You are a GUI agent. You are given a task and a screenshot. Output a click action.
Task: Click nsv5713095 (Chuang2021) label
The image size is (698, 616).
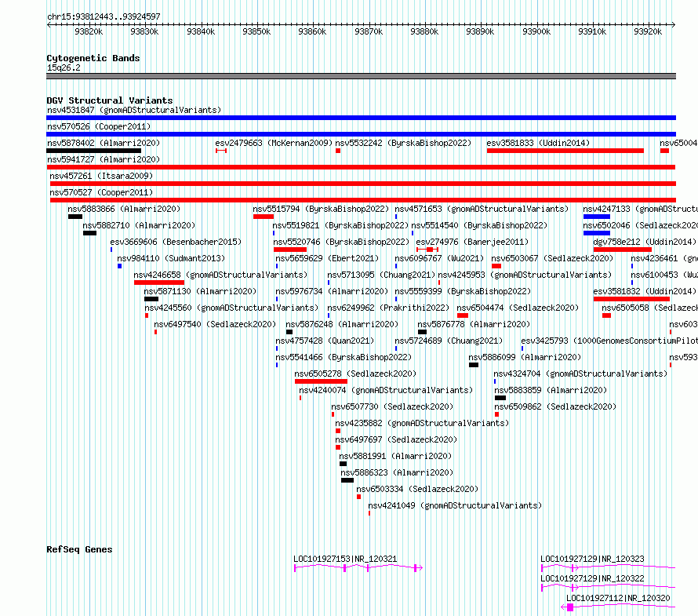click(381, 275)
